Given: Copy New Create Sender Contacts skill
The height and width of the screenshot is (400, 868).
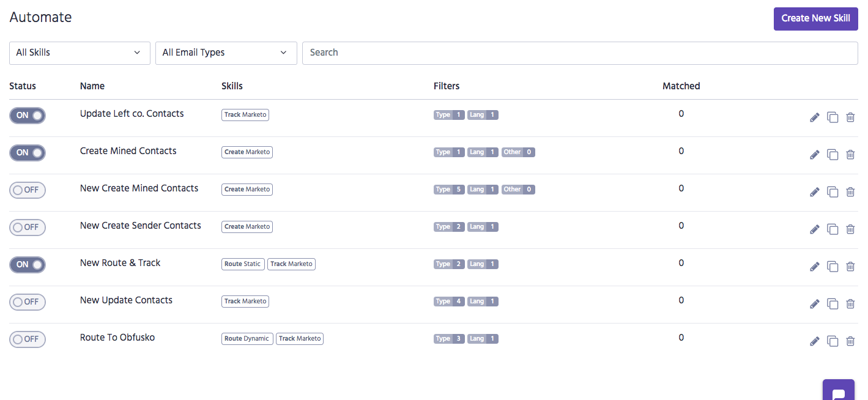Looking at the screenshot, I should [x=833, y=229].
